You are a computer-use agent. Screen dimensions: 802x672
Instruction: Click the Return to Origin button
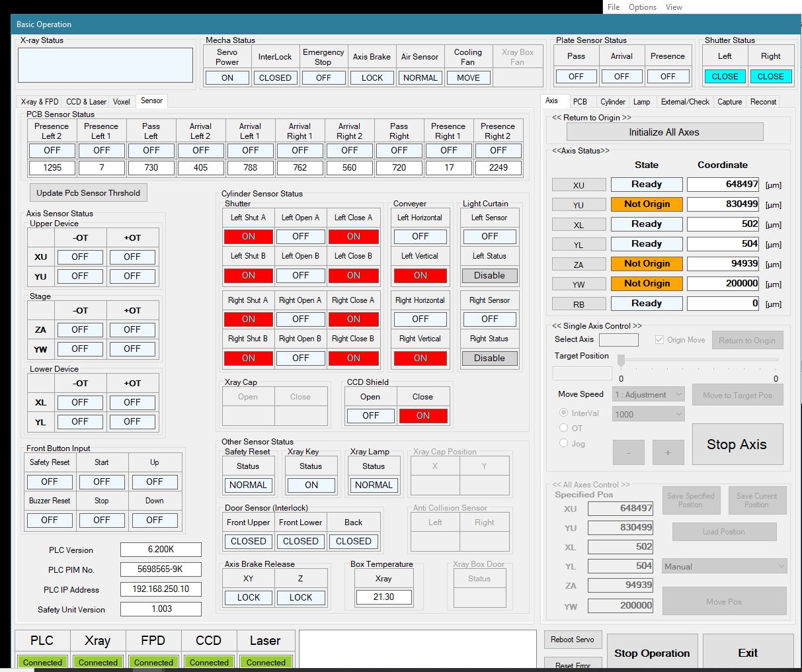pos(747,341)
